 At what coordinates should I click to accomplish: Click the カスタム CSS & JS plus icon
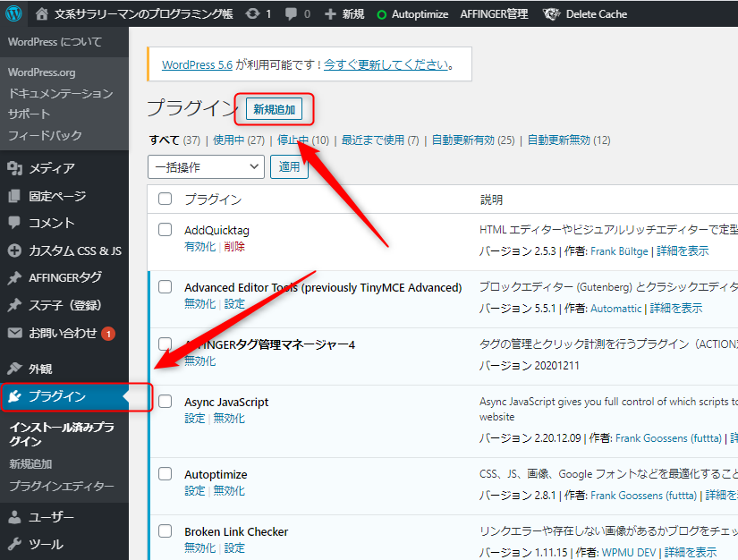pos(14,250)
